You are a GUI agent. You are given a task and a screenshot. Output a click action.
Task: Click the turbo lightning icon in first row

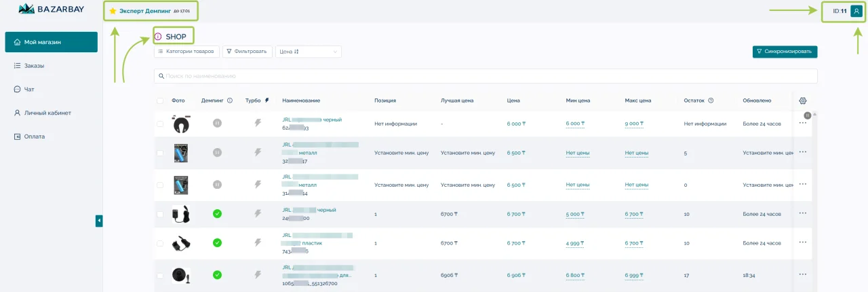257,124
